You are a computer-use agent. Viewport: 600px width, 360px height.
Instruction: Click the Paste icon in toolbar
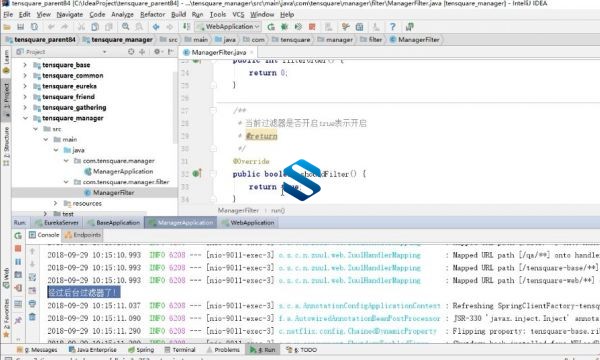pos(109,27)
